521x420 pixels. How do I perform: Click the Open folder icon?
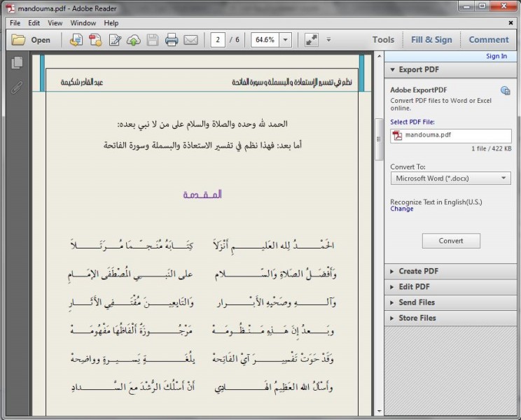tap(19, 40)
